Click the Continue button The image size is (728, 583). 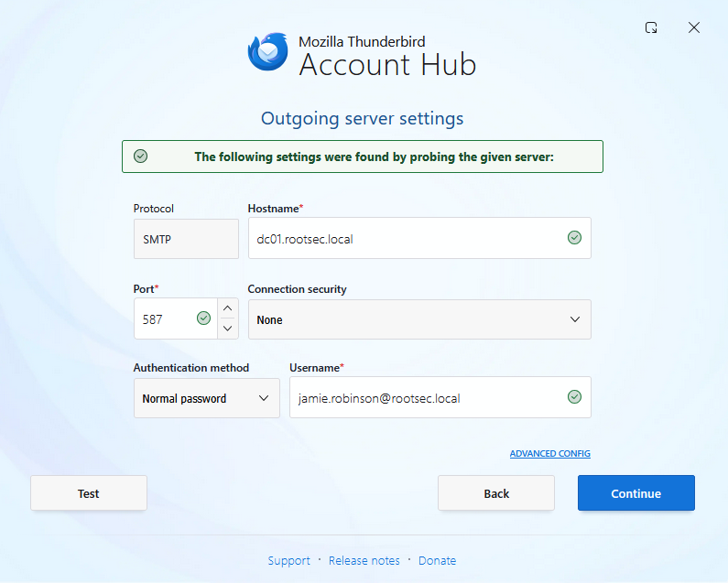pos(636,493)
